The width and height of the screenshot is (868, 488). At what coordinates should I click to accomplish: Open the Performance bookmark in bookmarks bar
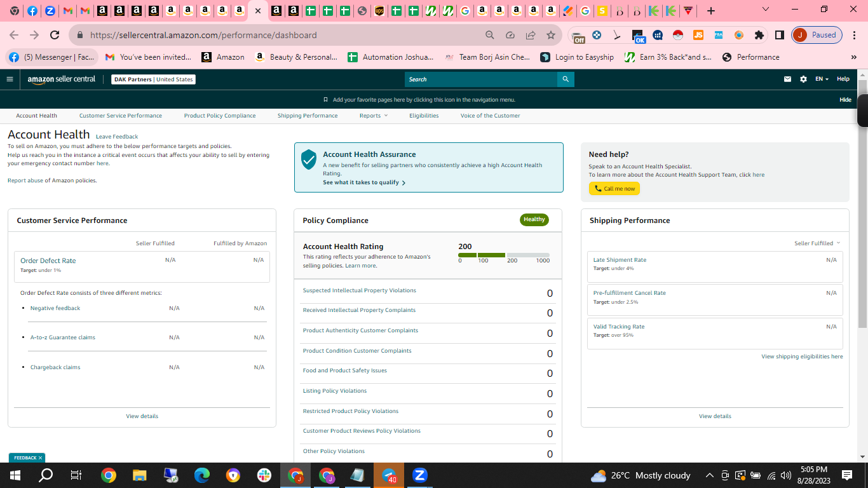click(x=750, y=57)
